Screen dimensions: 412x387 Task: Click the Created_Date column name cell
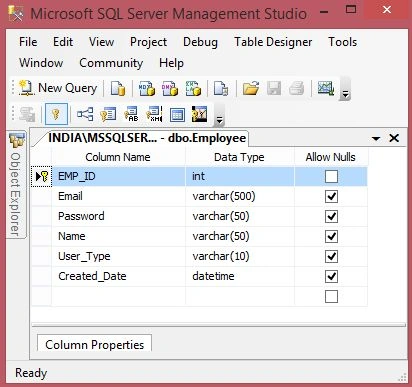119,276
